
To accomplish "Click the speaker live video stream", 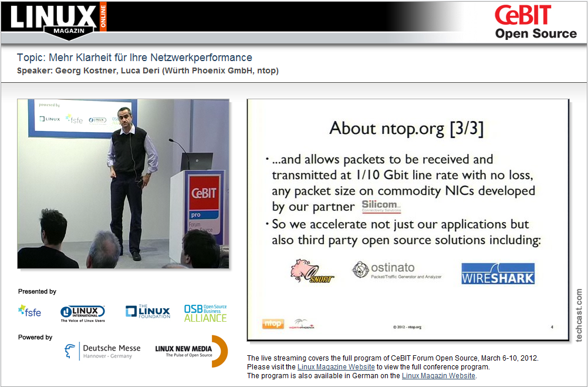I will click(123, 184).
